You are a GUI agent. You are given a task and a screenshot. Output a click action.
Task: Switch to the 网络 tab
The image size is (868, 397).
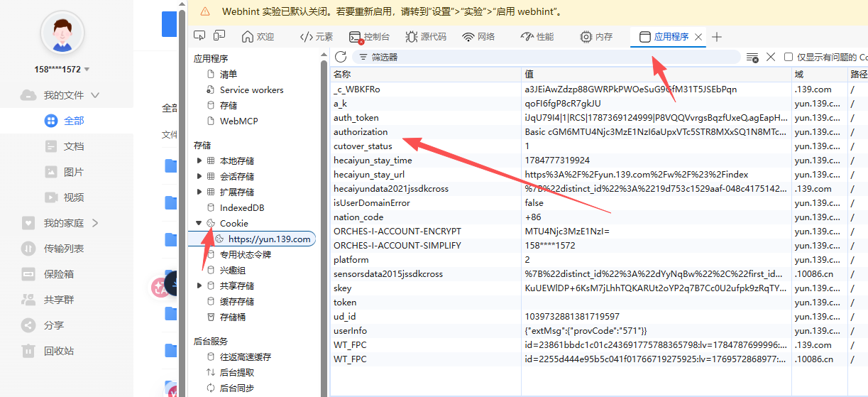tap(478, 37)
